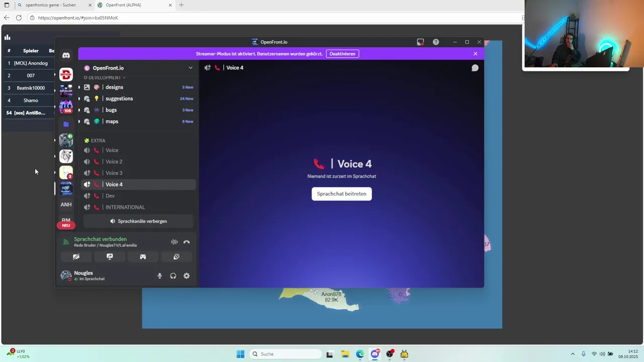Open the soundboard button

coord(177,257)
